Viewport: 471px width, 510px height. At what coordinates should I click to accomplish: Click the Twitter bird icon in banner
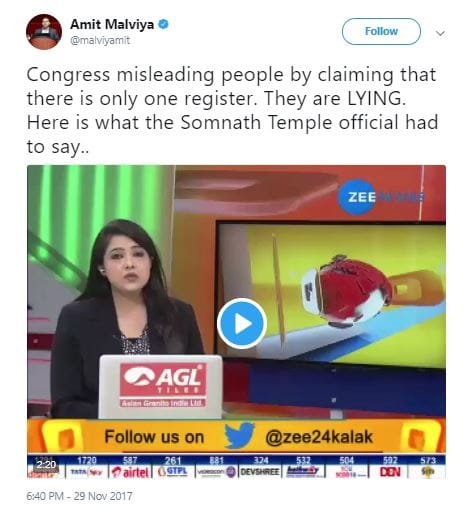[239, 435]
